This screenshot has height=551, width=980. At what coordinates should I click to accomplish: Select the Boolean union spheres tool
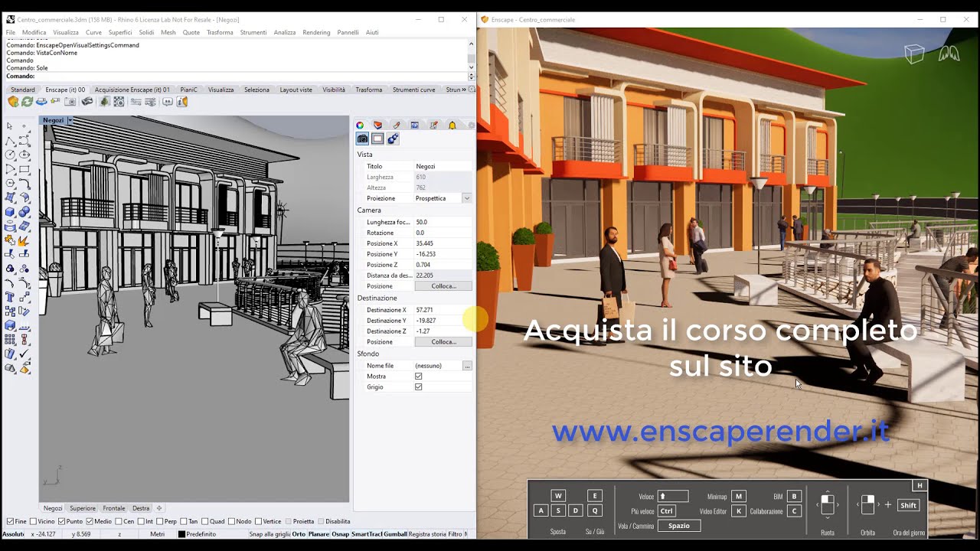click(x=24, y=212)
